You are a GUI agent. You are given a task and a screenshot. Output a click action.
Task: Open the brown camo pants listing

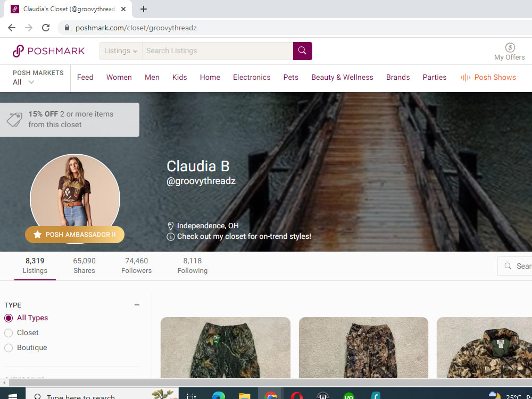click(x=363, y=348)
